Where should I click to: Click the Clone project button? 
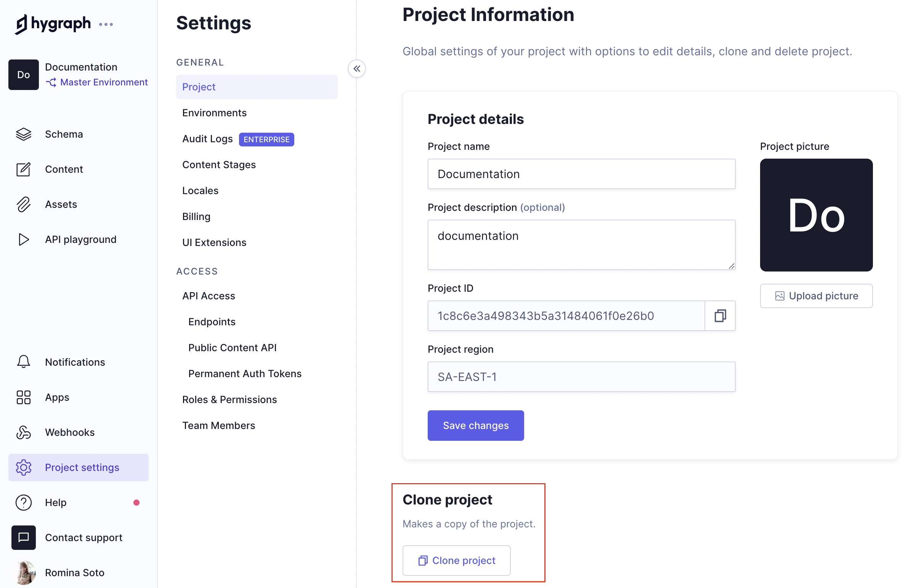(456, 561)
